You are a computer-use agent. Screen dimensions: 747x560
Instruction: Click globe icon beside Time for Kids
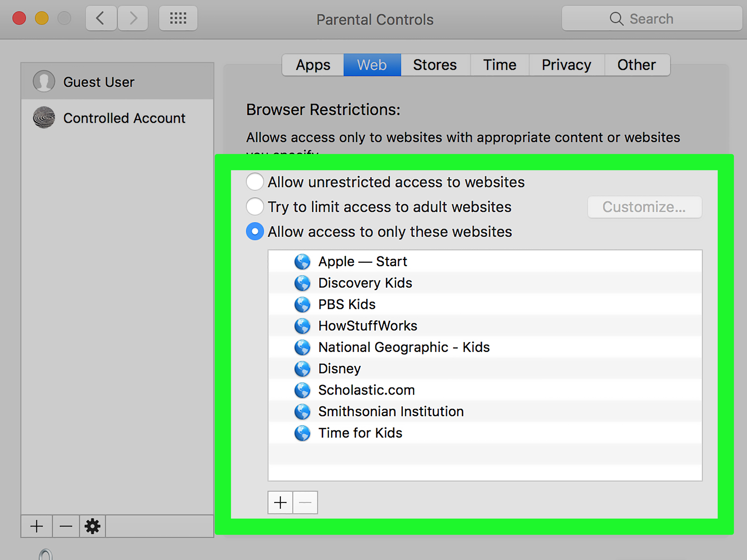[302, 433]
